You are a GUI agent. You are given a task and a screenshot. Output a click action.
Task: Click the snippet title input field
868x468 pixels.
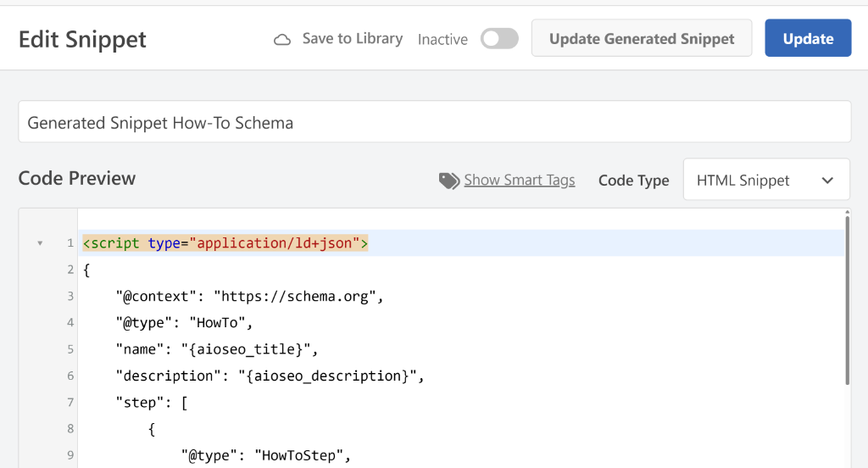tap(435, 122)
